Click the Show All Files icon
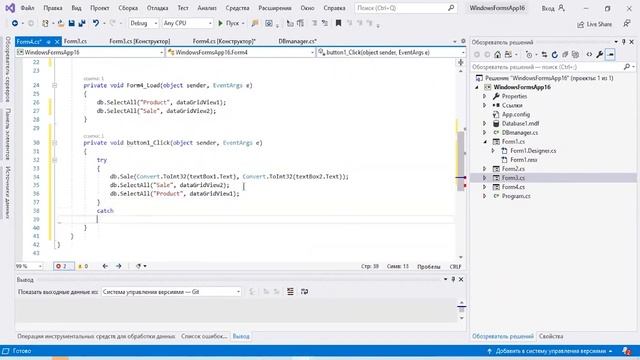This screenshot has height=360, width=640. click(576, 54)
